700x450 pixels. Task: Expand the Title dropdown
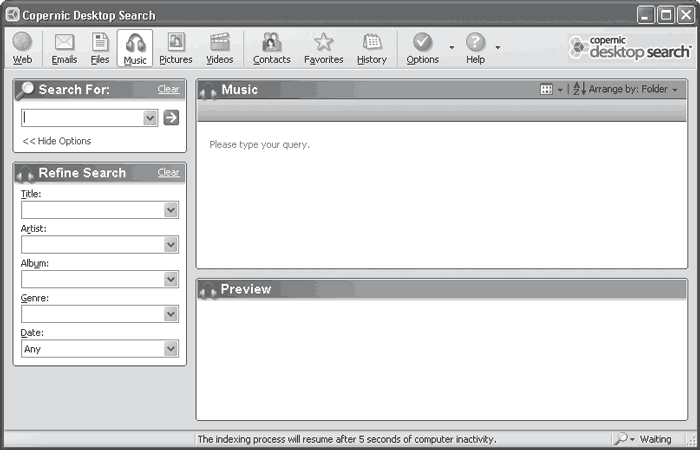(x=171, y=210)
